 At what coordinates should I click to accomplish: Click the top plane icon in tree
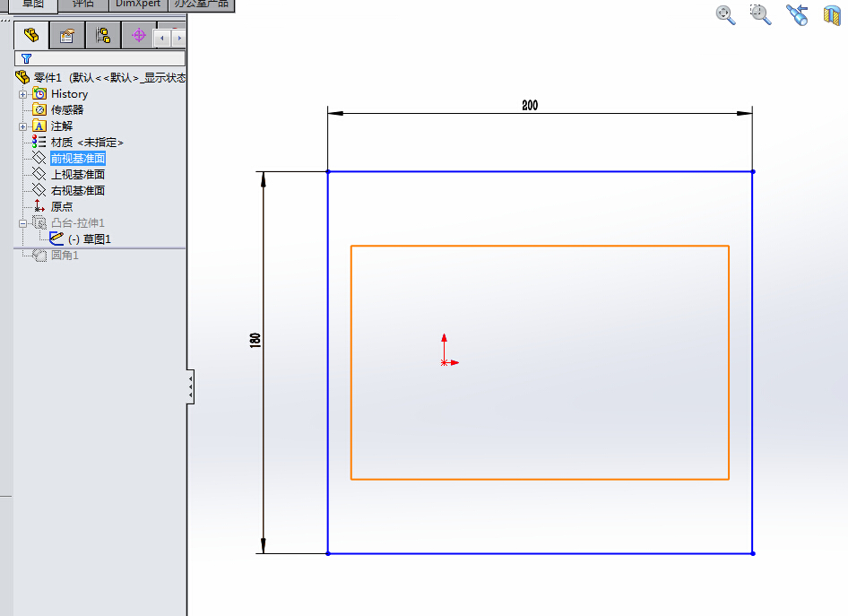39,174
